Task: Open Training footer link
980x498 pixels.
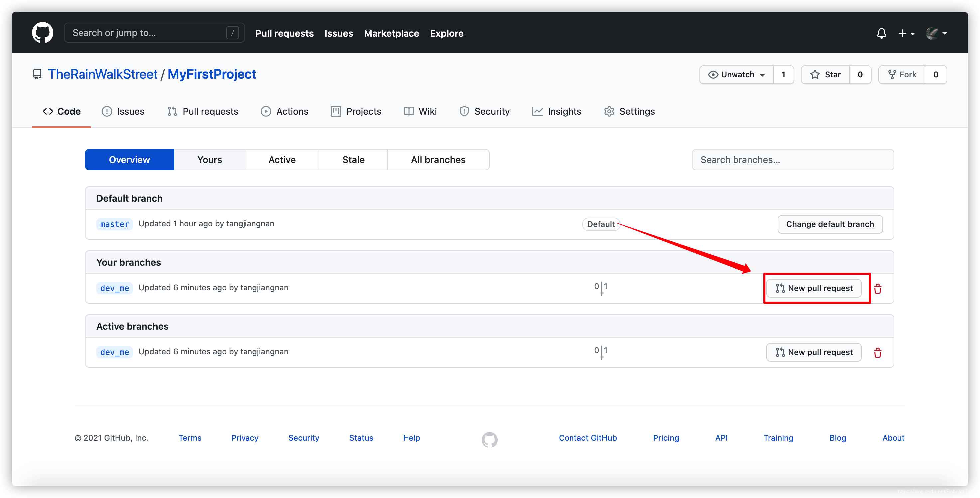Action: coord(778,438)
